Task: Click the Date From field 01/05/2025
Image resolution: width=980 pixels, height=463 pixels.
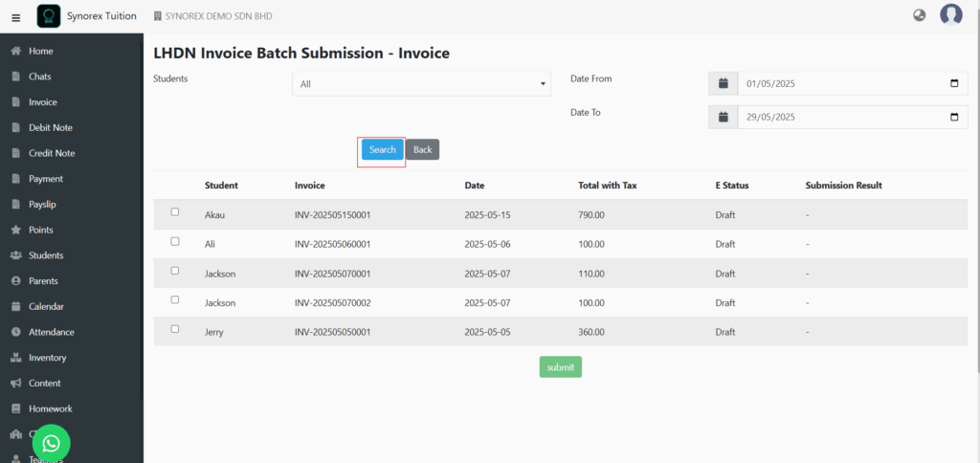Action: [x=853, y=84]
